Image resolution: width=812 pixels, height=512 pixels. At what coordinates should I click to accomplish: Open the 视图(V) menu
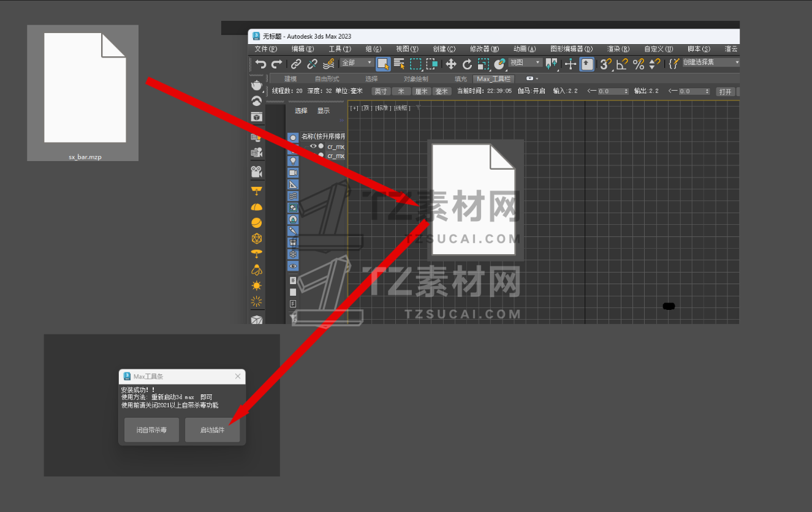407,49
